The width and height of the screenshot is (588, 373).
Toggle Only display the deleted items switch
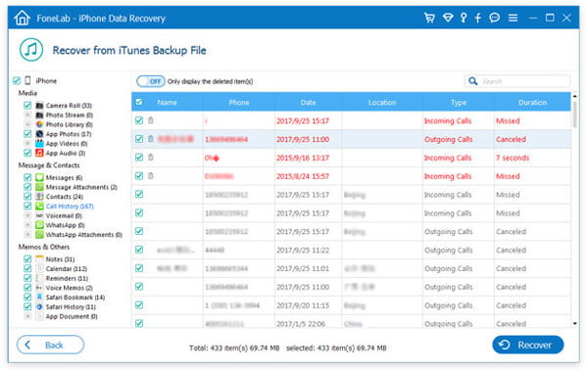click(x=151, y=81)
